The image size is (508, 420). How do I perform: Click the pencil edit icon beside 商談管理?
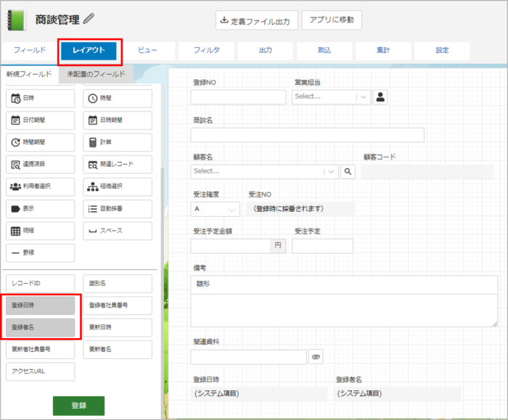click(x=89, y=18)
